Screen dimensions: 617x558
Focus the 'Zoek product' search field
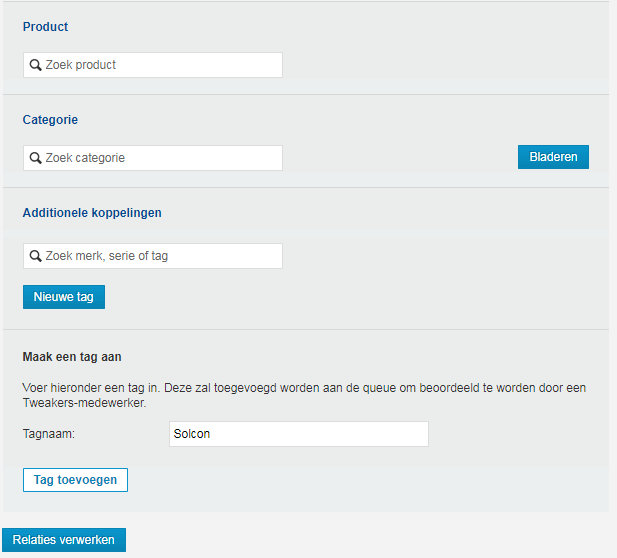[160, 65]
